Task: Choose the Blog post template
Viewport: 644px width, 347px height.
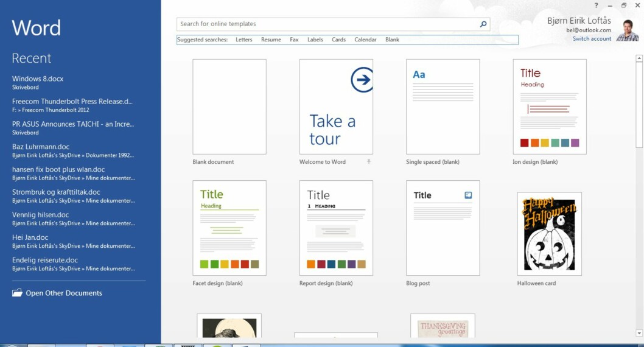Action: pyautogui.click(x=443, y=228)
